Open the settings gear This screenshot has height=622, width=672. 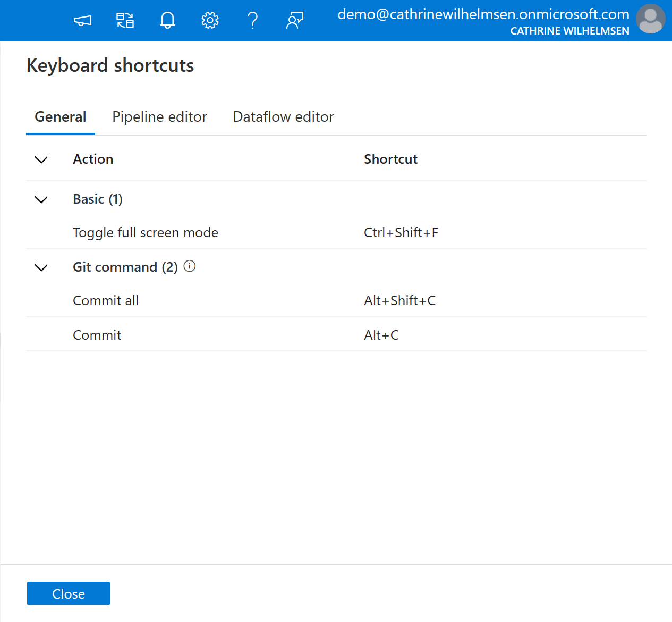210,21
